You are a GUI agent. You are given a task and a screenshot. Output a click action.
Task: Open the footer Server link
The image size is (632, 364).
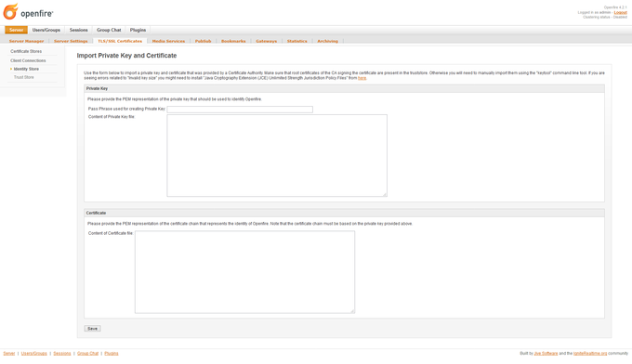(9, 354)
